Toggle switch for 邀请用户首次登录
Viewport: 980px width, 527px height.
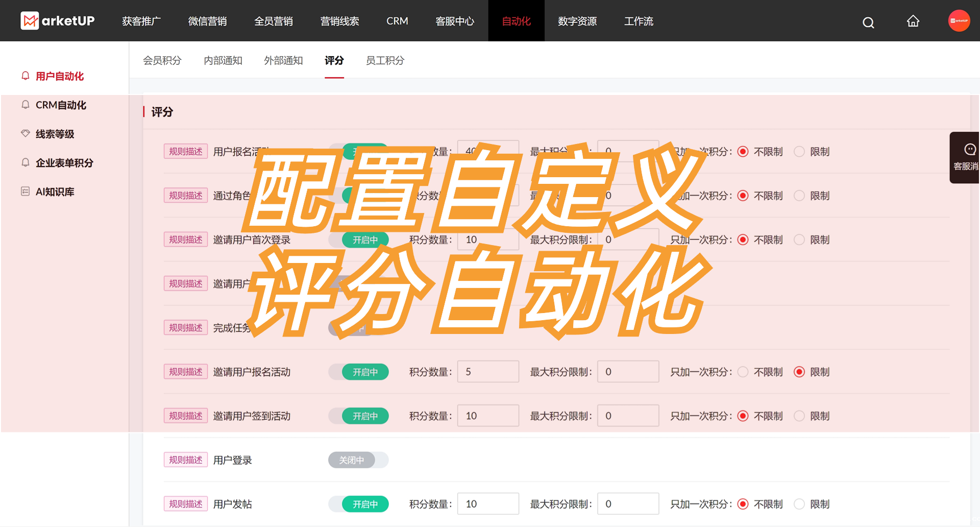coord(358,239)
